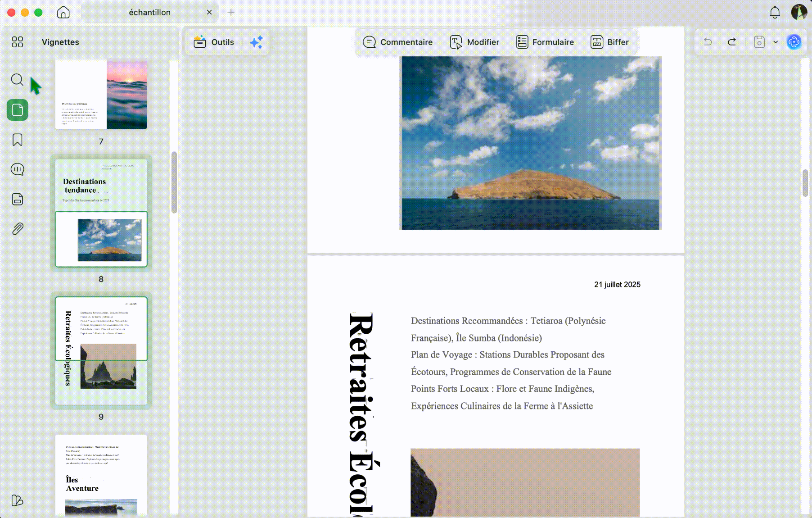Open the attachments paperclip icon

click(x=18, y=229)
